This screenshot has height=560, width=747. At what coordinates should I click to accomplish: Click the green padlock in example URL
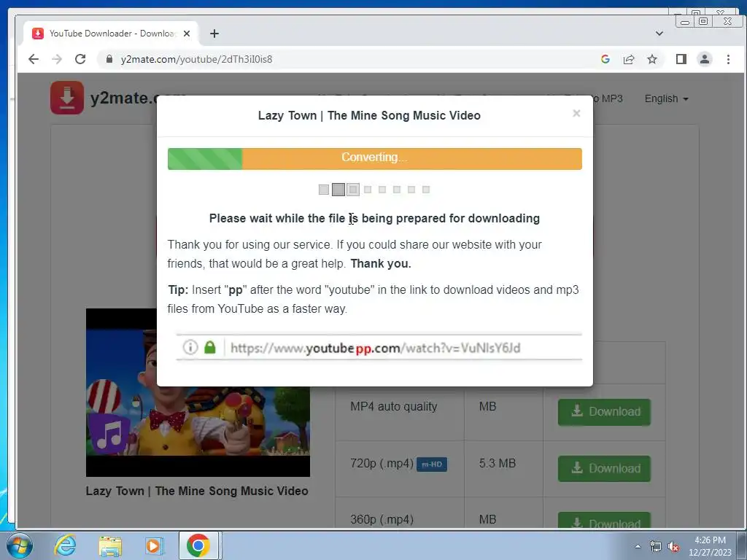point(210,347)
